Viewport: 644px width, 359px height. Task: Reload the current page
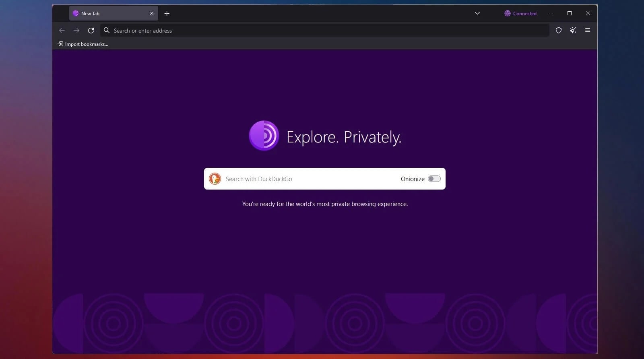pos(91,31)
